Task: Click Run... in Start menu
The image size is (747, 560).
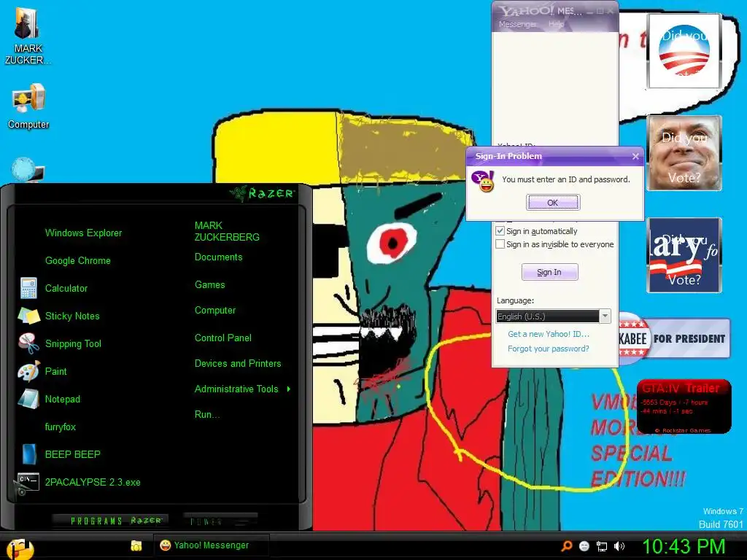Action: [206, 414]
